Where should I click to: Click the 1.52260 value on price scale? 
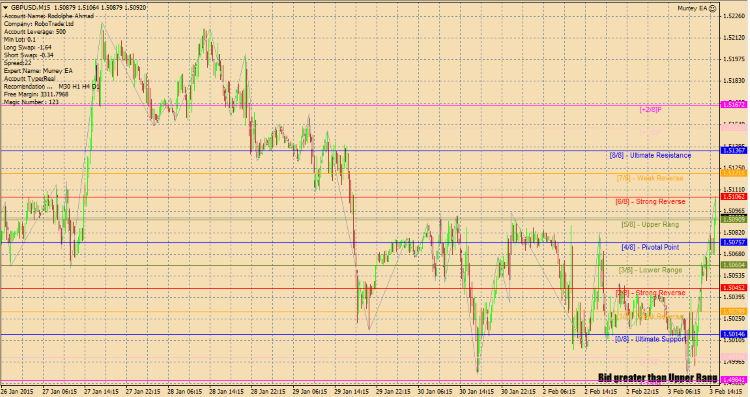(735, 16)
